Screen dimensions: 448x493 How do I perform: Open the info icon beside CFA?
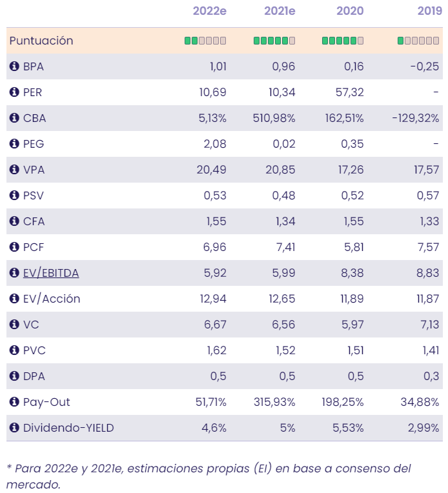coord(14,221)
